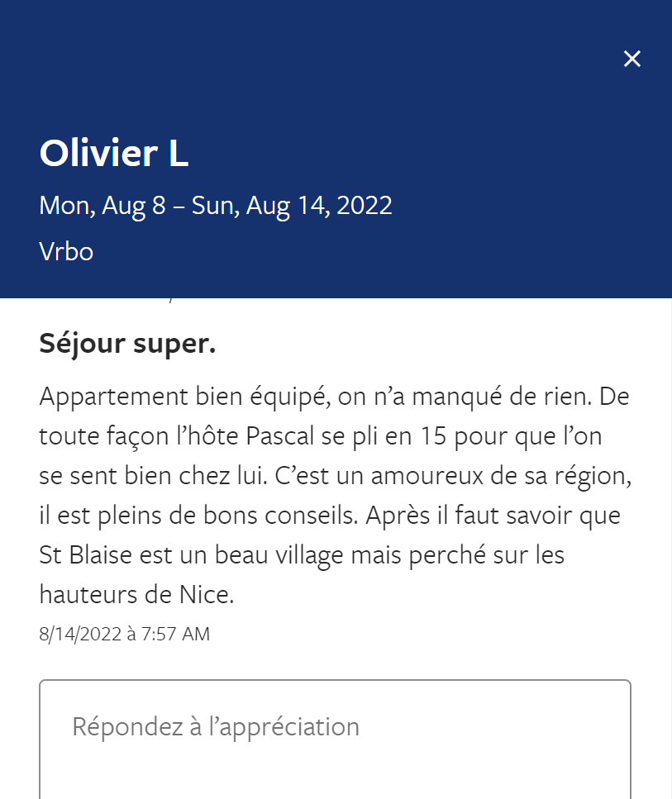Click the review date 8/14/2022
Screen dimensions: 672x799
coord(79,634)
